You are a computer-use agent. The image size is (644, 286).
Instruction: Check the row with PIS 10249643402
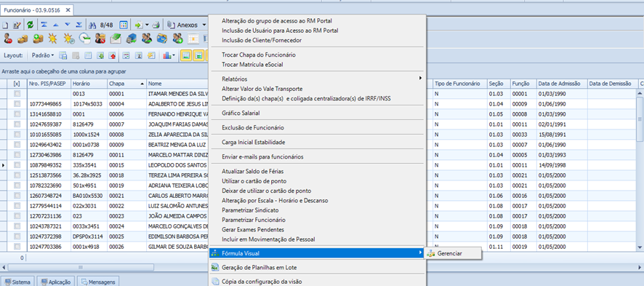coord(17,145)
